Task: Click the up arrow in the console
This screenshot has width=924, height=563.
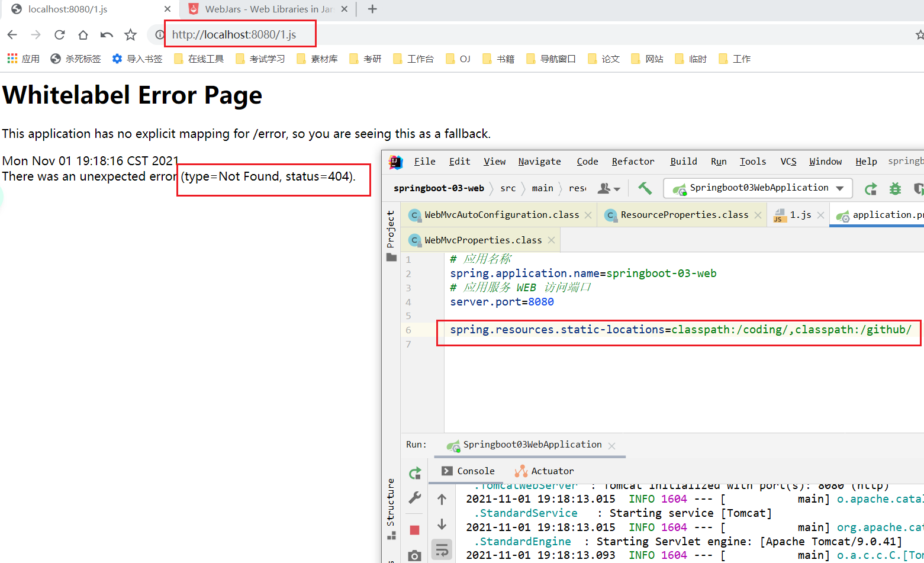Action: coord(442,500)
